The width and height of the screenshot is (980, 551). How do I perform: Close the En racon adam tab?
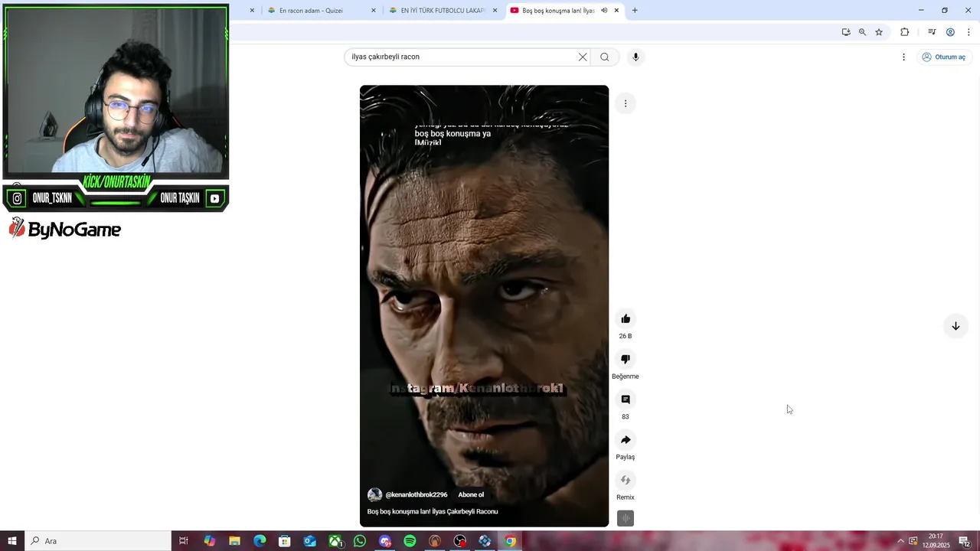(374, 11)
